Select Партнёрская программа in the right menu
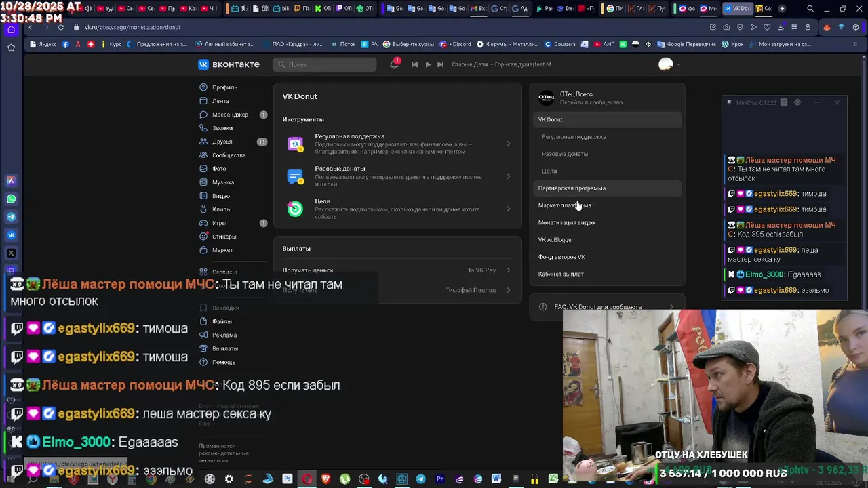 pyautogui.click(x=607, y=188)
